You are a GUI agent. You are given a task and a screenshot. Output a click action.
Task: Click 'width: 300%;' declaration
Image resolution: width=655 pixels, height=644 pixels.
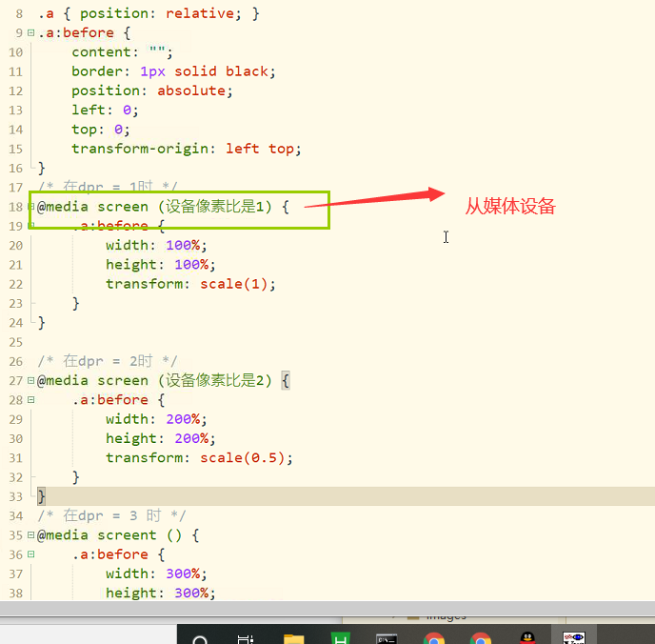tap(156, 574)
